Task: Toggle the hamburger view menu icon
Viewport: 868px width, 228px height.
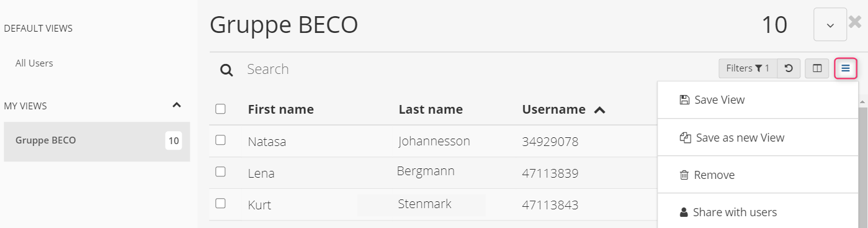Action: [x=846, y=68]
